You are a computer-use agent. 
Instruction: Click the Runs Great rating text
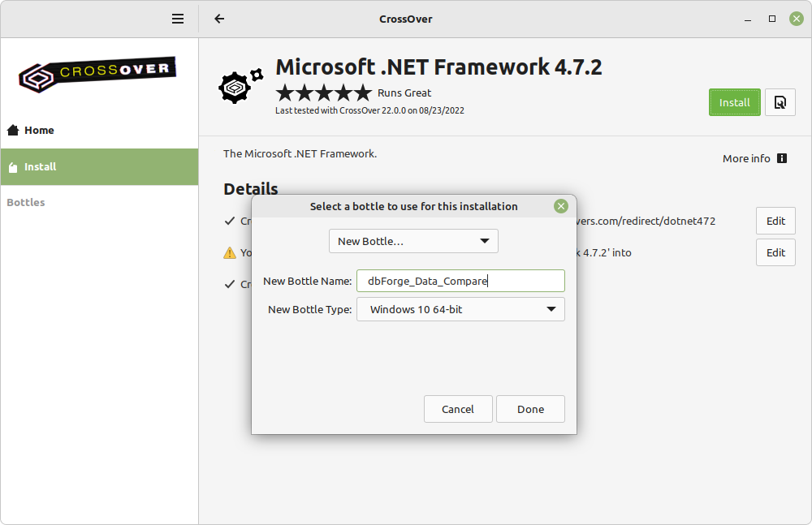click(404, 93)
